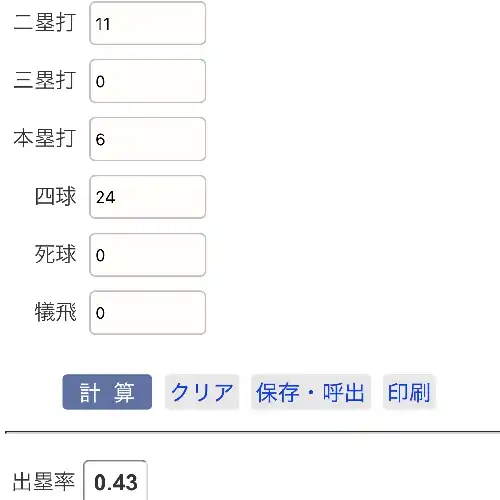Click the 本塁打 label text
Viewport: 500px width, 500px height.
(45, 138)
